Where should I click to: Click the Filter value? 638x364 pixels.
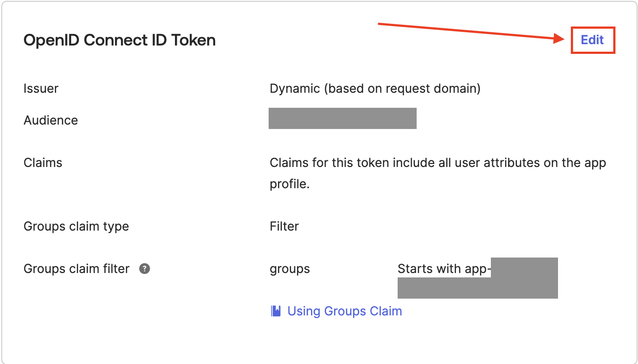coord(284,226)
